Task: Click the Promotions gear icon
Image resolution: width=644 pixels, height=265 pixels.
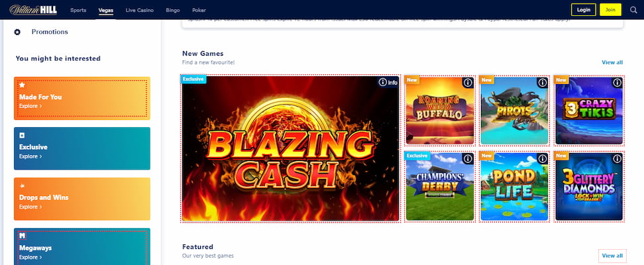Action: click(x=17, y=32)
